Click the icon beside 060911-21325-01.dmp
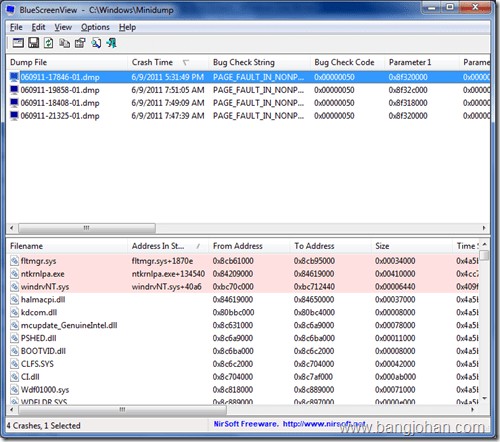This screenshot has width=500, height=442. 14,116
